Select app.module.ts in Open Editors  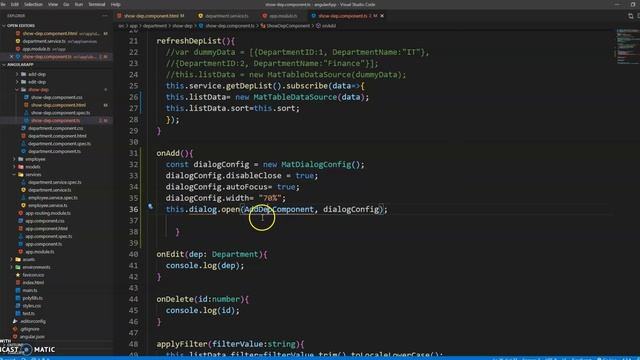tap(37, 49)
